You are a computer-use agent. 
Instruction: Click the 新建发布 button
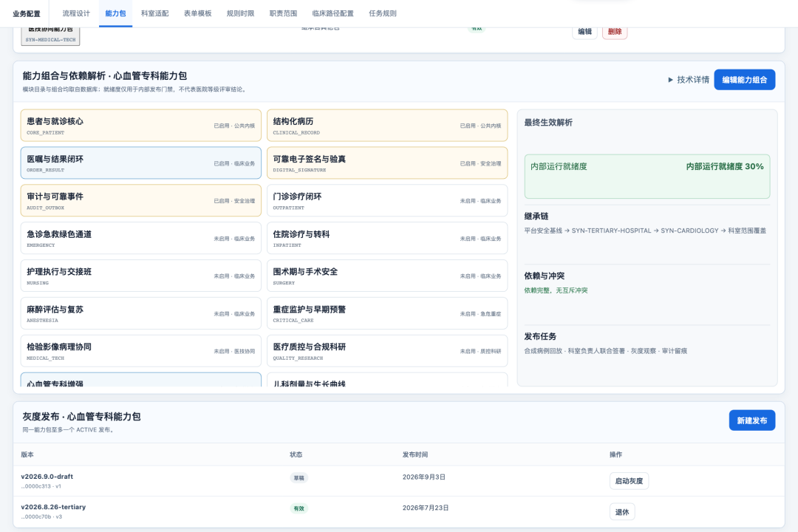751,420
